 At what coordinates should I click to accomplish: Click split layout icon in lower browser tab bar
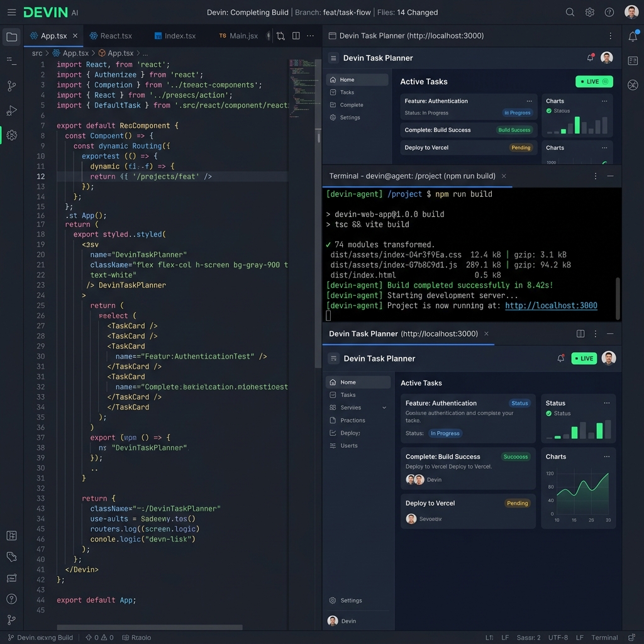point(580,333)
